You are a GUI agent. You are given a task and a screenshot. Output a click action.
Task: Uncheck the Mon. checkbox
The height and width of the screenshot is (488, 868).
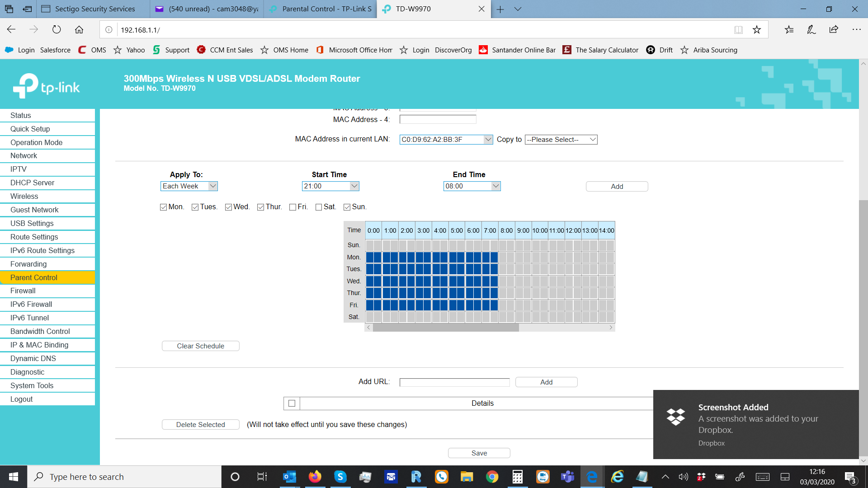tap(164, 207)
